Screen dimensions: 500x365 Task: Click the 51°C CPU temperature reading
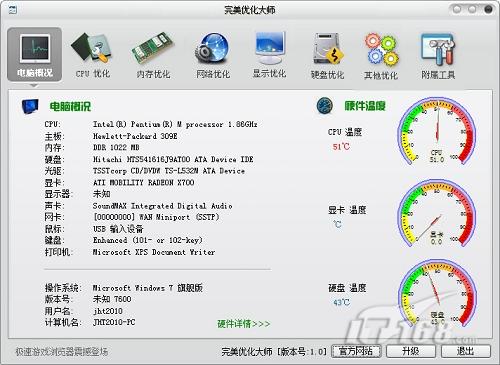341,147
